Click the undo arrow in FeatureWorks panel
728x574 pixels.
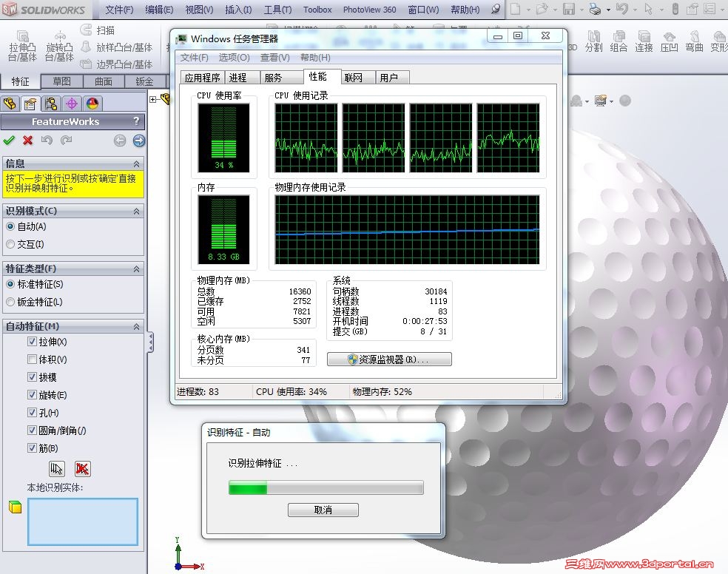click(x=47, y=140)
